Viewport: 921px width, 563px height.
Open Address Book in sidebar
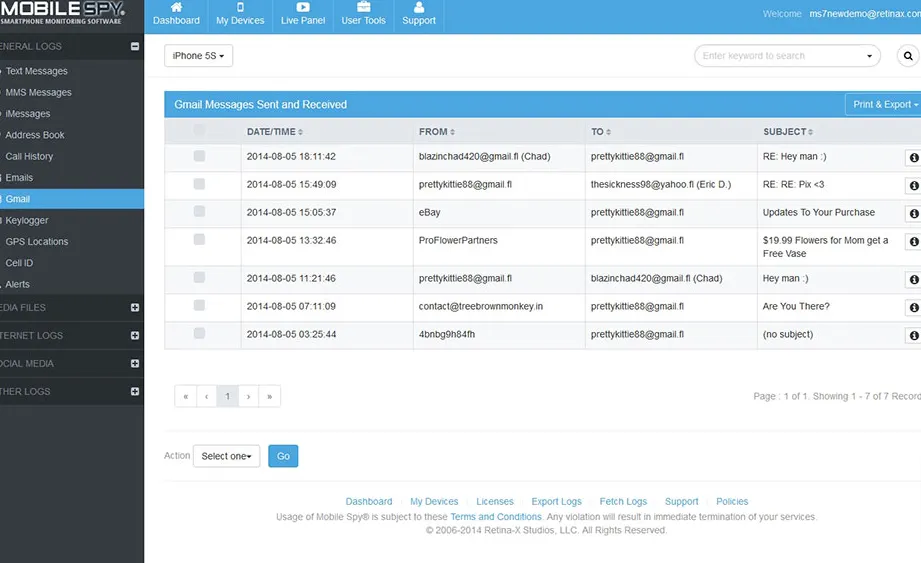click(35, 135)
